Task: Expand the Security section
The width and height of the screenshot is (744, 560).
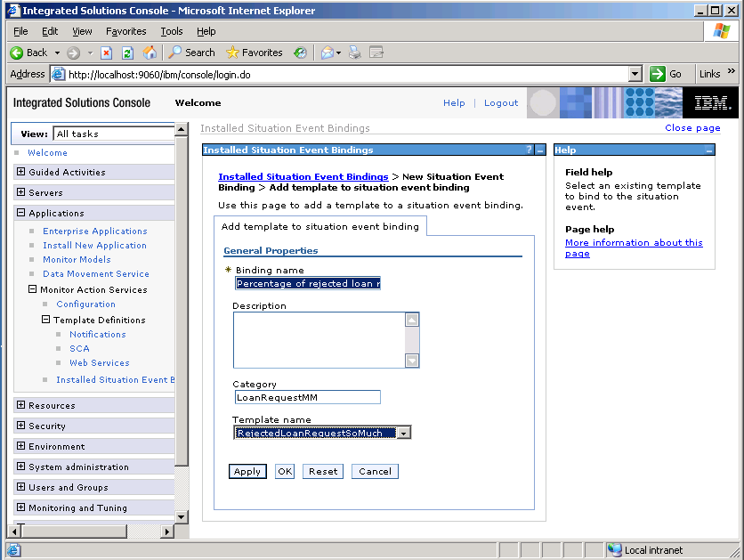Action: point(20,426)
